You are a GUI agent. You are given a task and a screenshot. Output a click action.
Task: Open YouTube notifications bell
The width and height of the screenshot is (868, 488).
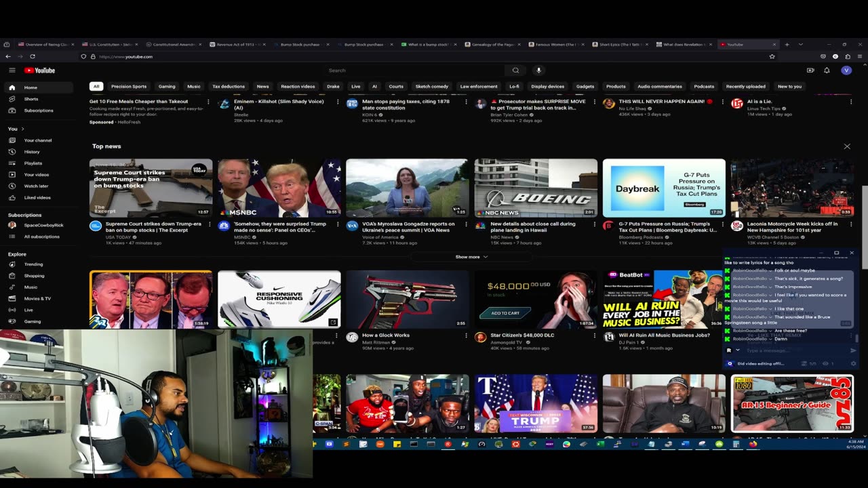pyautogui.click(x=827, y=70)
